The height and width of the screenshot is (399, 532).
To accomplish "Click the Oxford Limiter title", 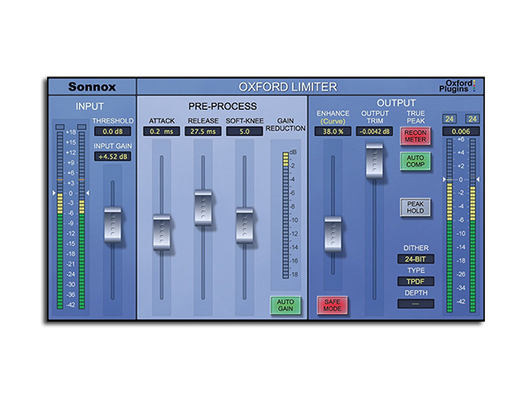I will tap(288, 87).
